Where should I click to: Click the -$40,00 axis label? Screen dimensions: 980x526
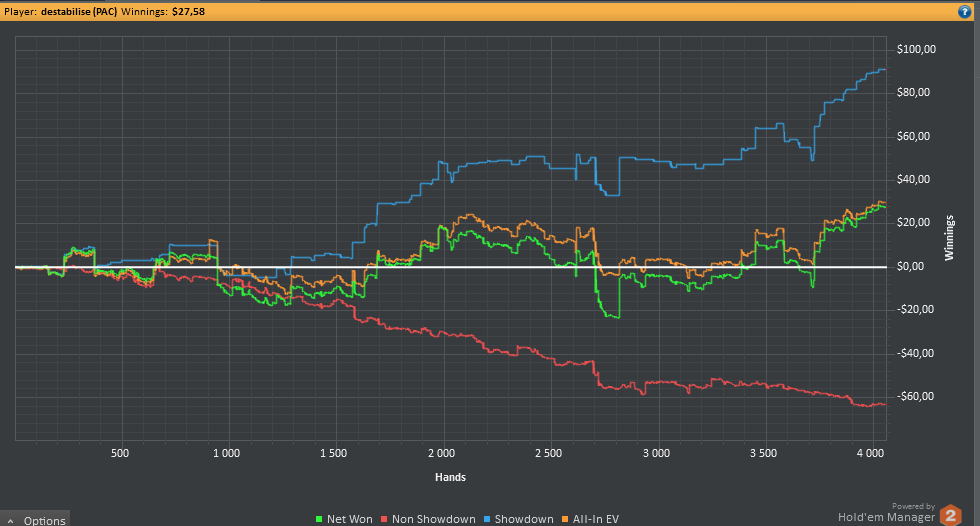(x=915, y=353)
